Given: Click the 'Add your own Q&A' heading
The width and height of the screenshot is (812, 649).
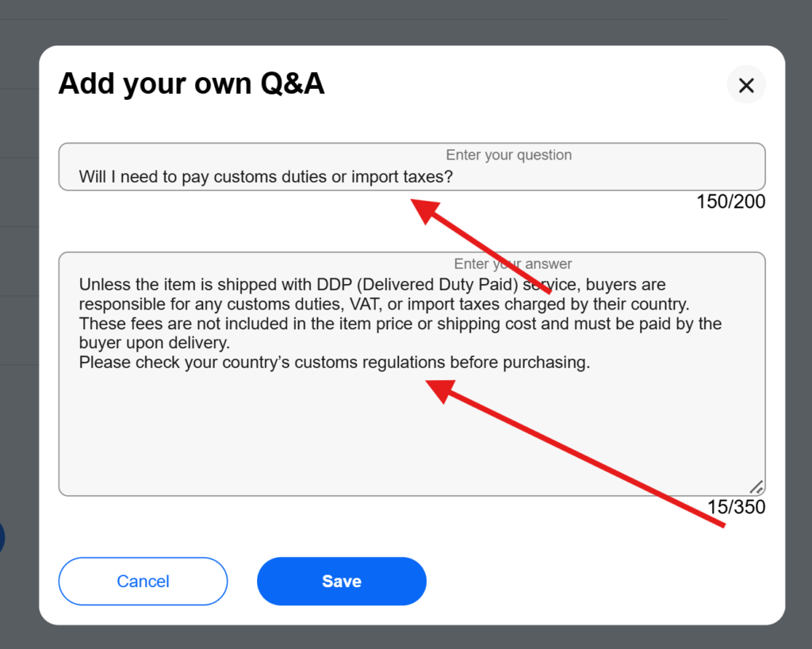Looking at the screenshot, I should point(191,83).
